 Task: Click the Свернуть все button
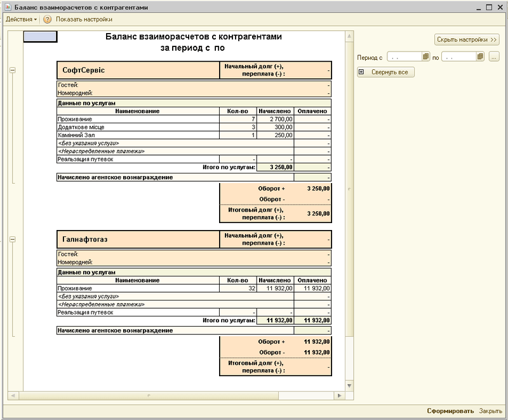pos(386,72)
